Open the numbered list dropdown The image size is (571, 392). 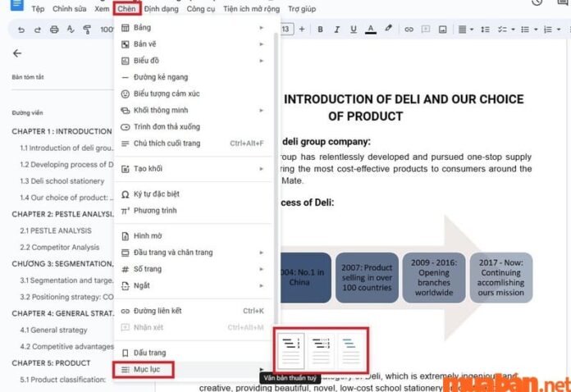551,30
